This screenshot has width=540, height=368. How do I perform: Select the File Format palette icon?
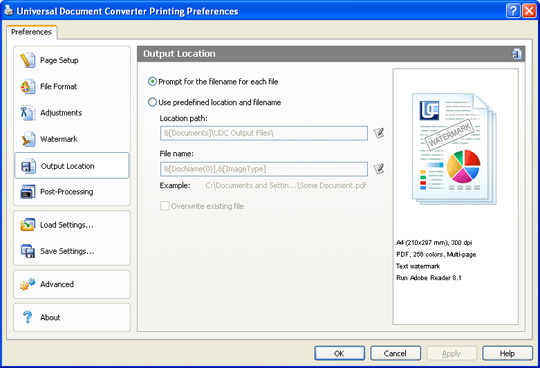28,86
